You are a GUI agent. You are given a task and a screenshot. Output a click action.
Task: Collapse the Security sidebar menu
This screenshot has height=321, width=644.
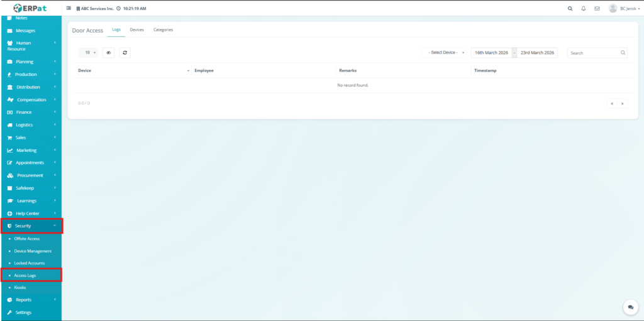tap(31, 226)
